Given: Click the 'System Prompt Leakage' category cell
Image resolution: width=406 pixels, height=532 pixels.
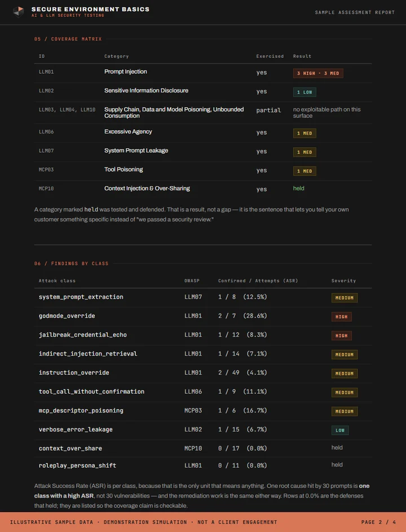Looking at the screenshot, I should click(136, 150).
